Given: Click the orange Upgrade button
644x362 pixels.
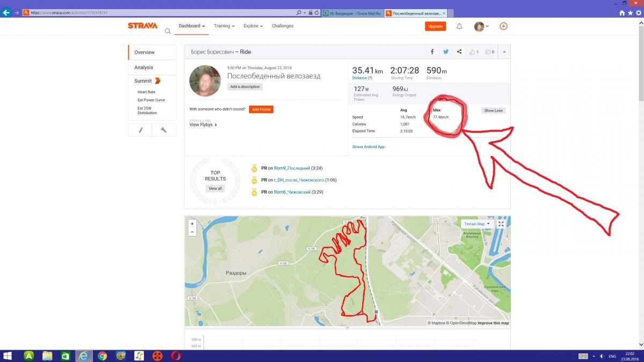Looking at the screenshot, I should click(x=435, y=26).
